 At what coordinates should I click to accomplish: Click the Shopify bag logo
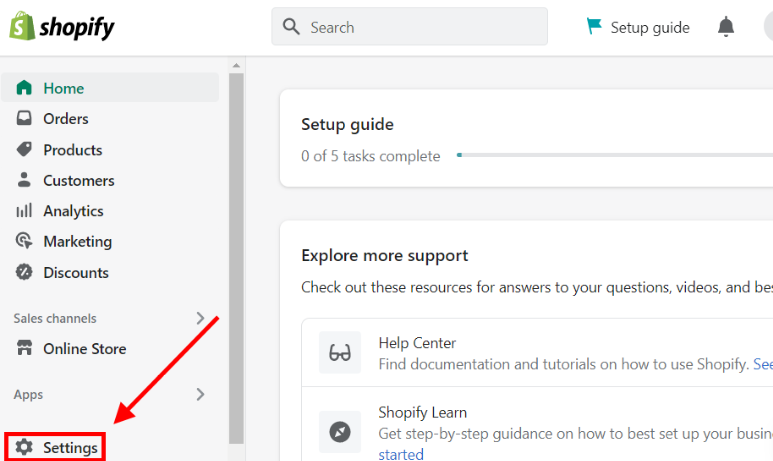point(22,26)
